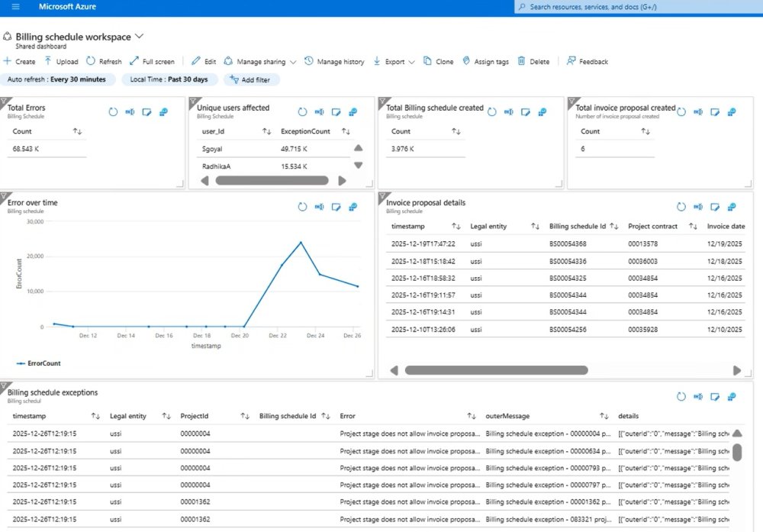The image size is (763, 532).
Task: Open the Azure portal hamburger menu
Action: pyautogui.click(x=15, y=7)
